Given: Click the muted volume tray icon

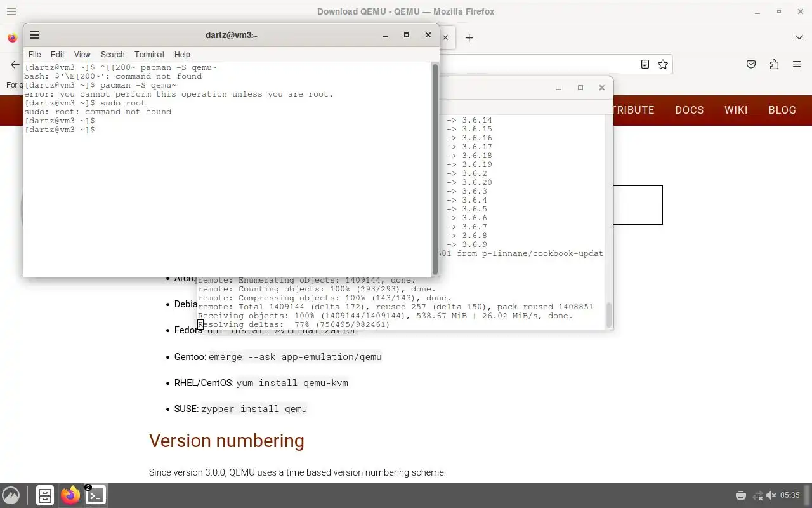Looking at the screenshot, I should pyautogui.click(x=771, y=495).
